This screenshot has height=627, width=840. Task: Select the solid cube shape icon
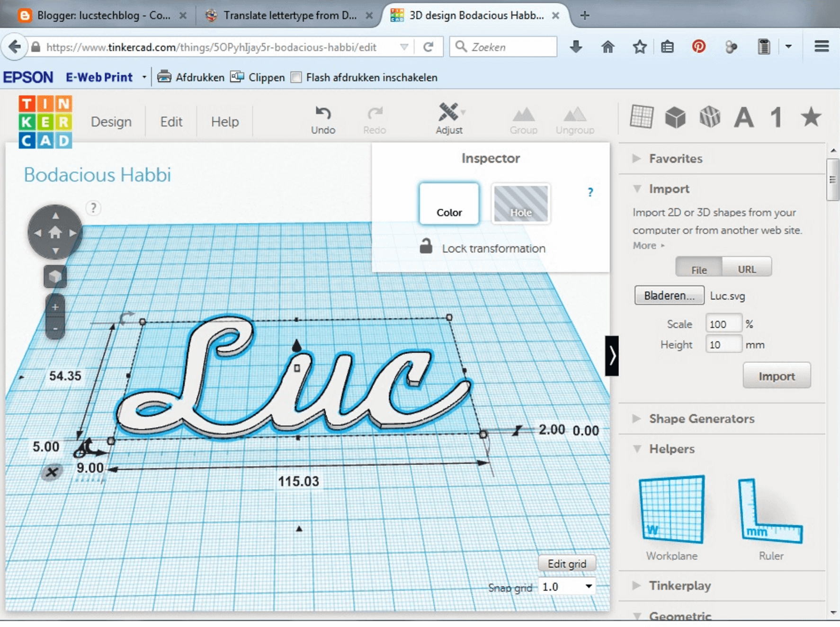click(x=675, y=117)
